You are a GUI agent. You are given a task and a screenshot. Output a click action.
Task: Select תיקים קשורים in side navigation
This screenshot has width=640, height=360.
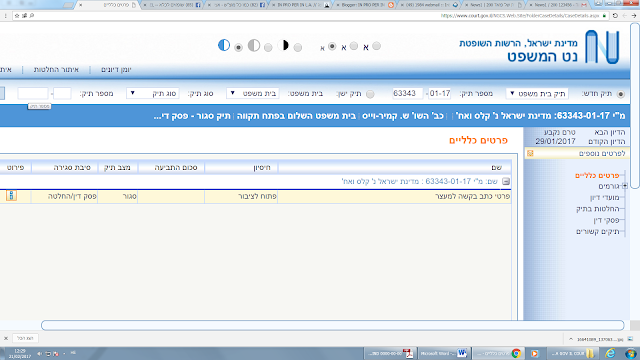[598, 232]
